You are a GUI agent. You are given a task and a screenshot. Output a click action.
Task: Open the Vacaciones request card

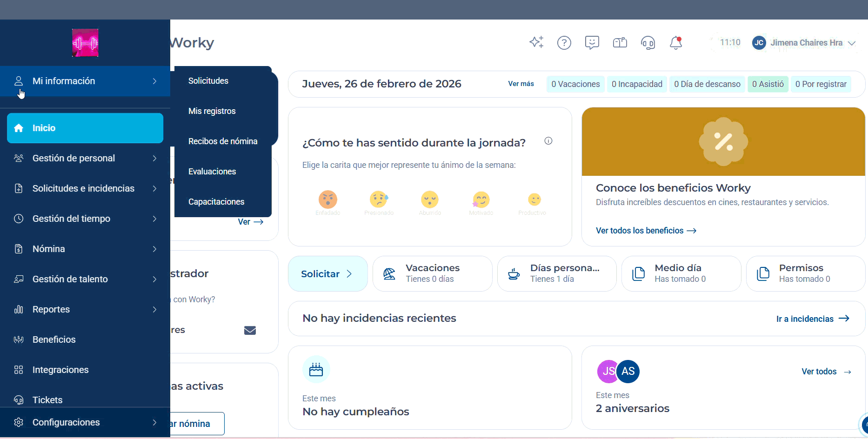coord(433,274)
